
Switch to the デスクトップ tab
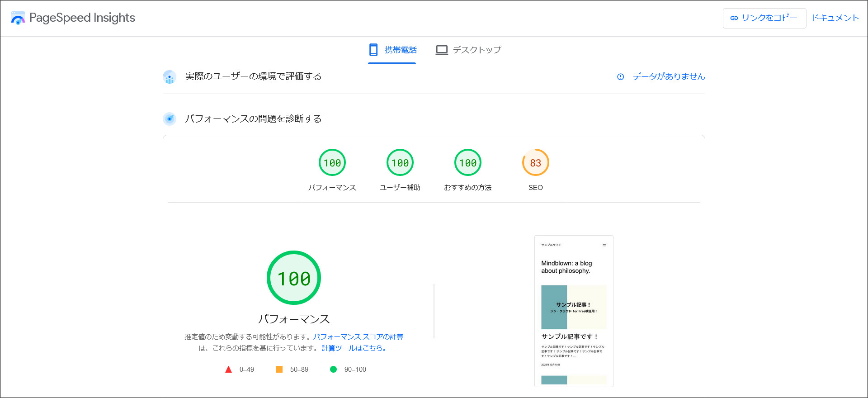[x=468, y=50]
